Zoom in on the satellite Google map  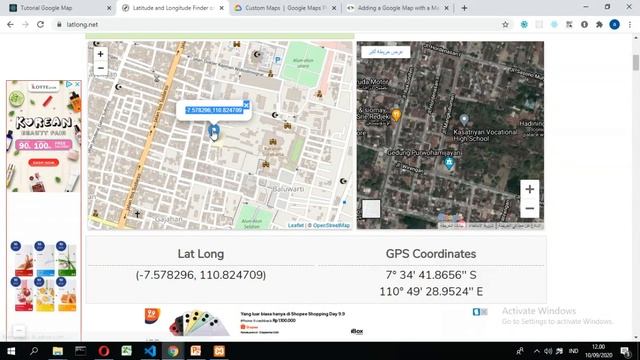(x=529, y=189)
